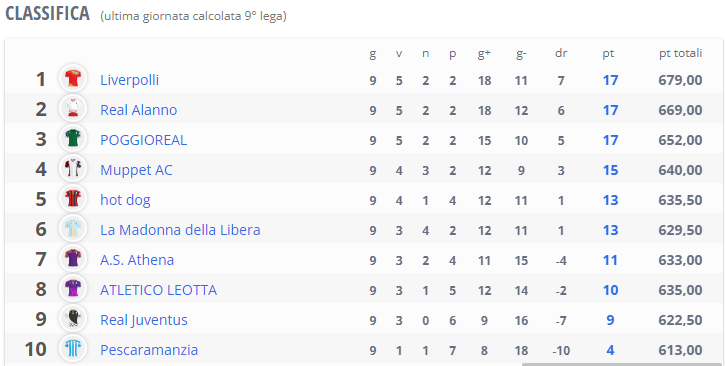Click the Real Juventus crest icon
Viewport: 725px width, 366px height.
tap(73, 319)
